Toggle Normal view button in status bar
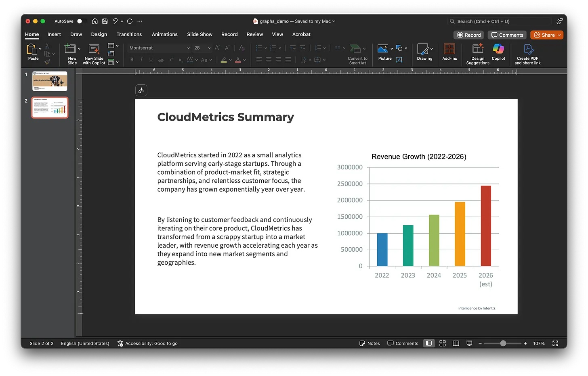This screenshot has height=376, width=588. click(x=429, y=343)
